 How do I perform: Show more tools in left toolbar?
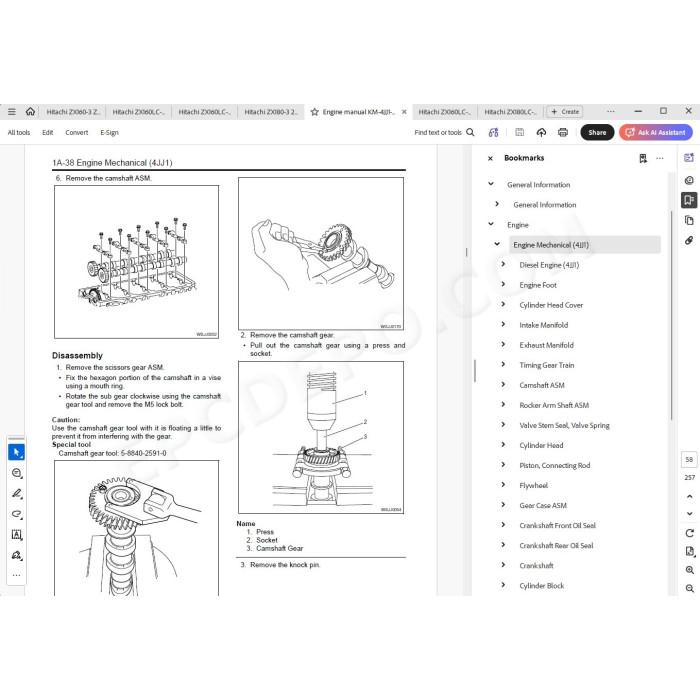17,575
